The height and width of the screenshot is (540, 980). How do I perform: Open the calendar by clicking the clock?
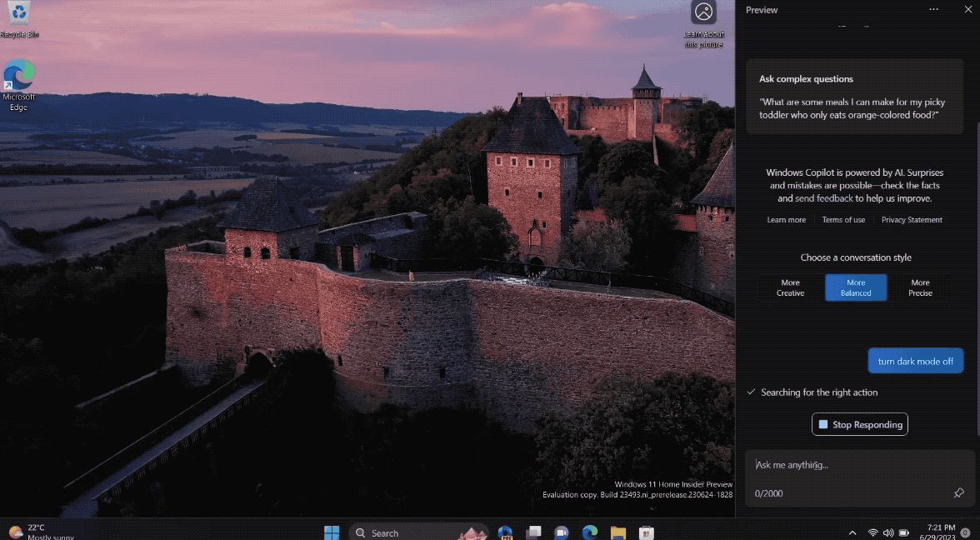pyautogui.click(x=940, y=532)
